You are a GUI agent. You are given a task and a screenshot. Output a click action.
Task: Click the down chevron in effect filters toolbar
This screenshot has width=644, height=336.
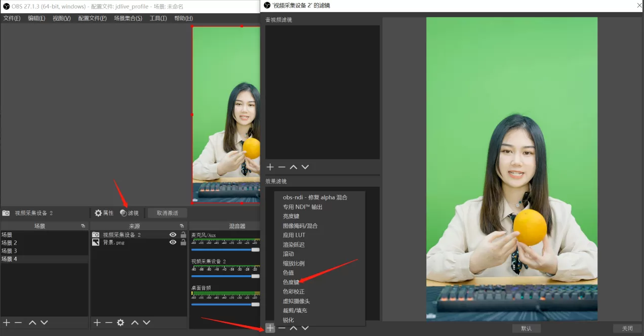305,328
